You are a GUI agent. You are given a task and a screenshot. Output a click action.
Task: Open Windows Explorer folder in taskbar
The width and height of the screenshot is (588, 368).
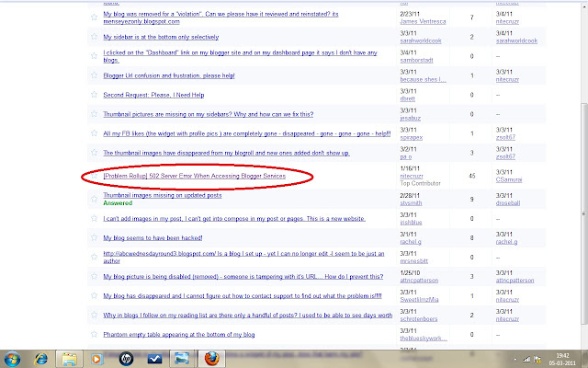[x=69, y=359]
